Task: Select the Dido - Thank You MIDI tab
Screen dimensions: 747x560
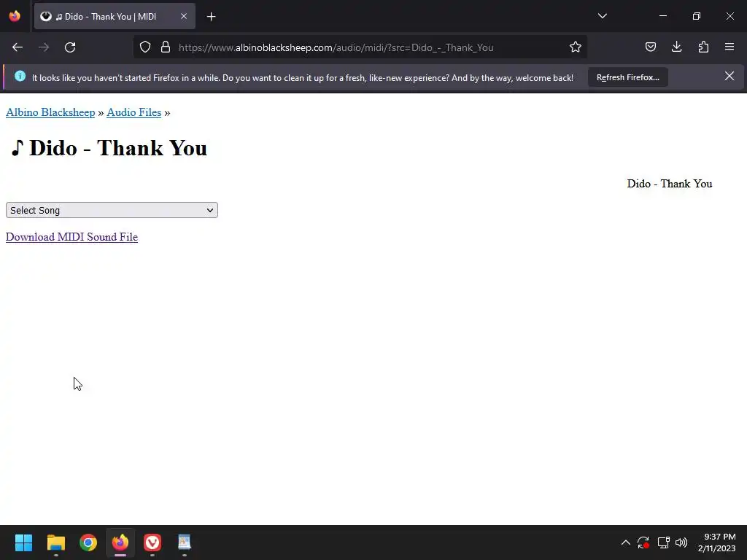Action: tap(115, 17)
